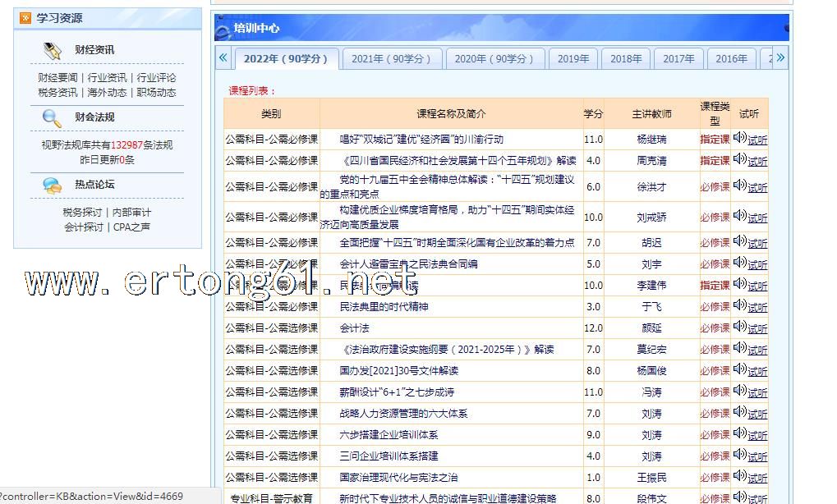The height and width of the screenshot is (504, 837).
Task: Open course 薪酬设计"6+1"之七步成诗
Action: (x=397, y=392)
